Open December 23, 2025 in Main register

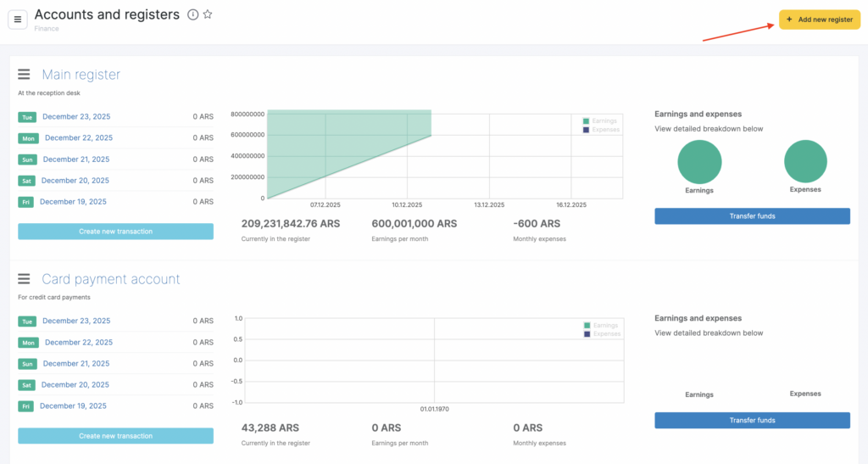[76, 116]
